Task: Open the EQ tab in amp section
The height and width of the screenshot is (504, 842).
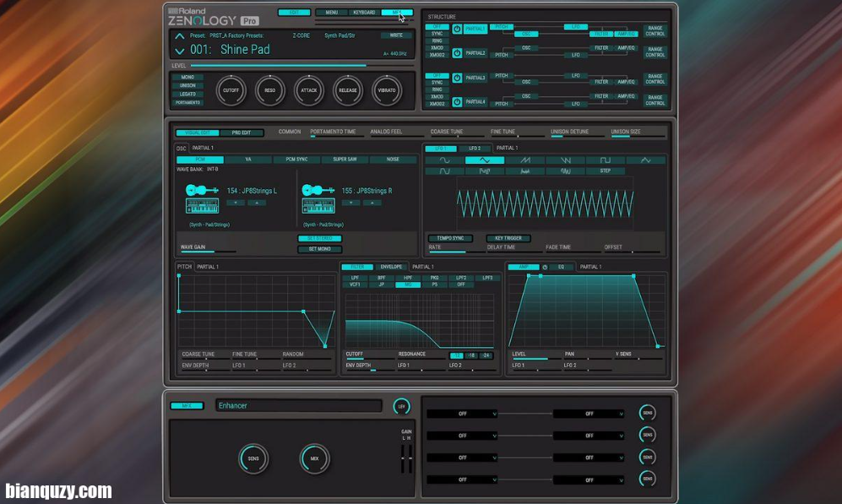Action: pyautogui.click(x=561, y=267)
